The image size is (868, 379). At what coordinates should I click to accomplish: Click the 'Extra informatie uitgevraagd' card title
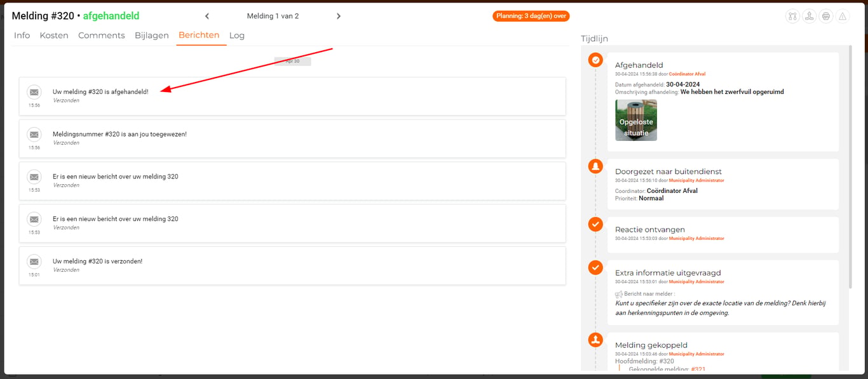[x=668, y=272]
